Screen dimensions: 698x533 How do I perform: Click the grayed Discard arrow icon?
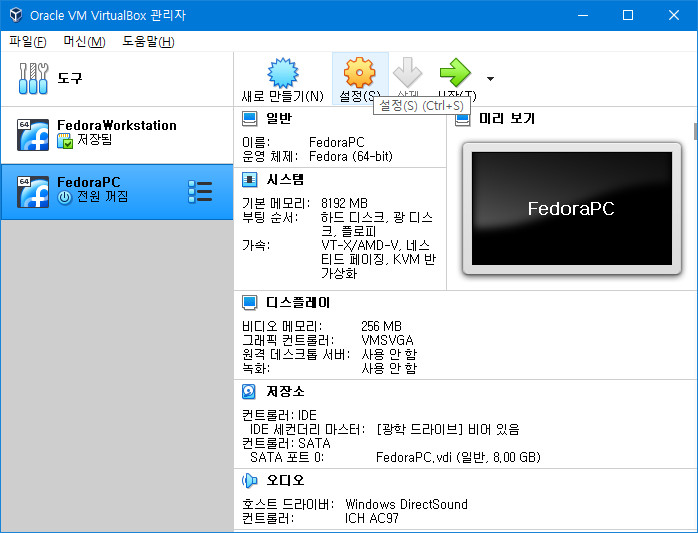click(x=407, y=72)
